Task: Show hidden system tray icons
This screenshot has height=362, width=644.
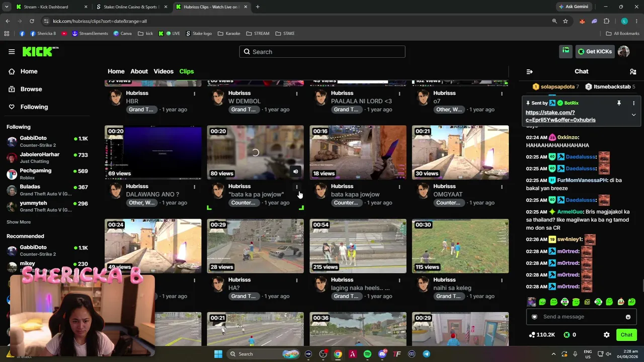Action: (x=553, y=354)
